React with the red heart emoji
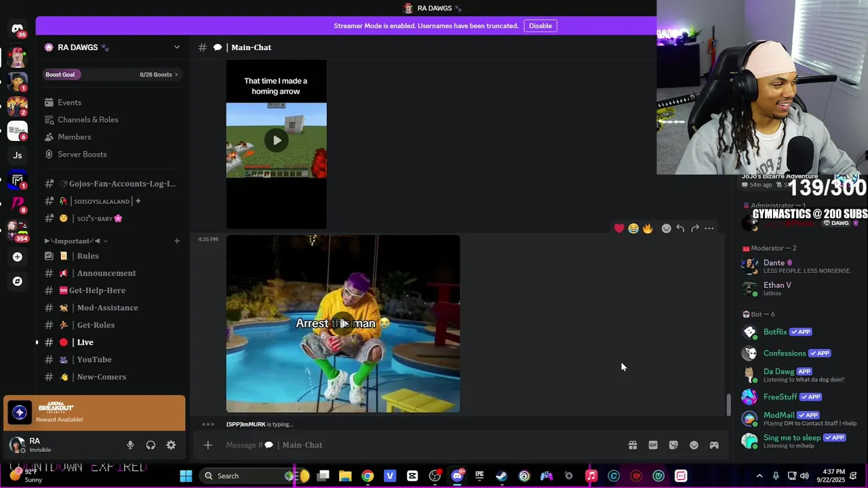Image resolution: width=868 pixels, height=488 pixels. click(x=619, y=228)
